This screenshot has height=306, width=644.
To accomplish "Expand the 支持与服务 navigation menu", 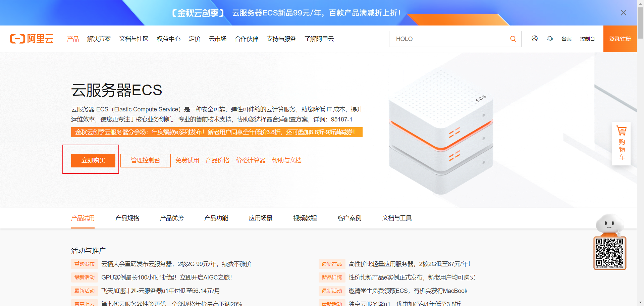I will coord(281,39).
